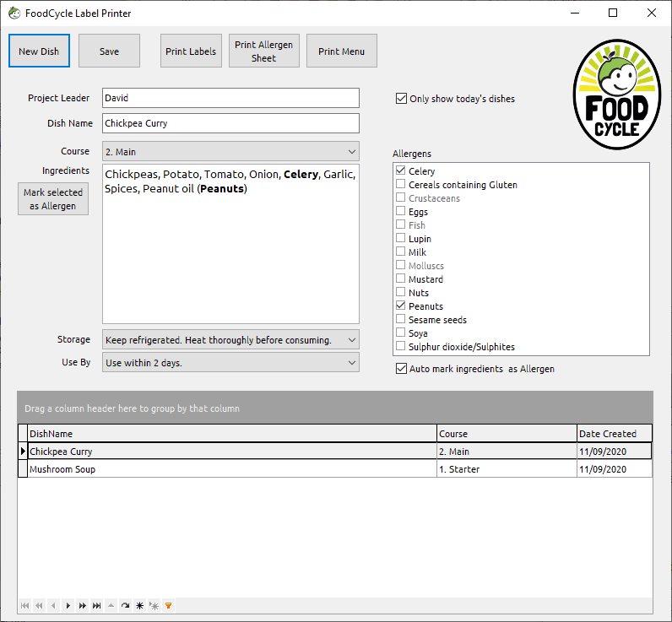Viewport: 672px width, 622px height.
Task: Select the Mushroom Soup row
Action: tap(231, 469)
